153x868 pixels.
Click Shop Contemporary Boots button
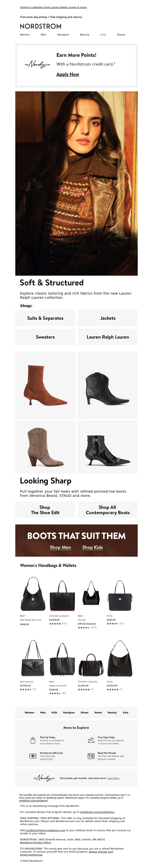[x=108, y=510]
